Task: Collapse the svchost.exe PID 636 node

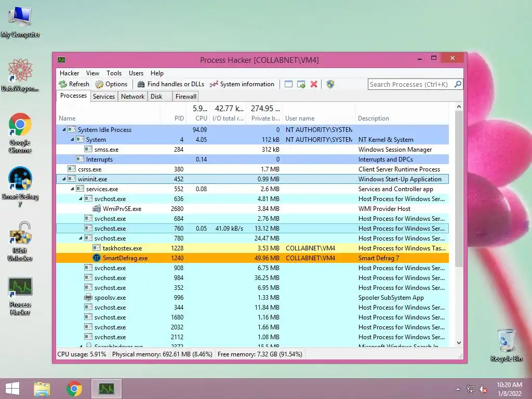Action: click(81, 198)
